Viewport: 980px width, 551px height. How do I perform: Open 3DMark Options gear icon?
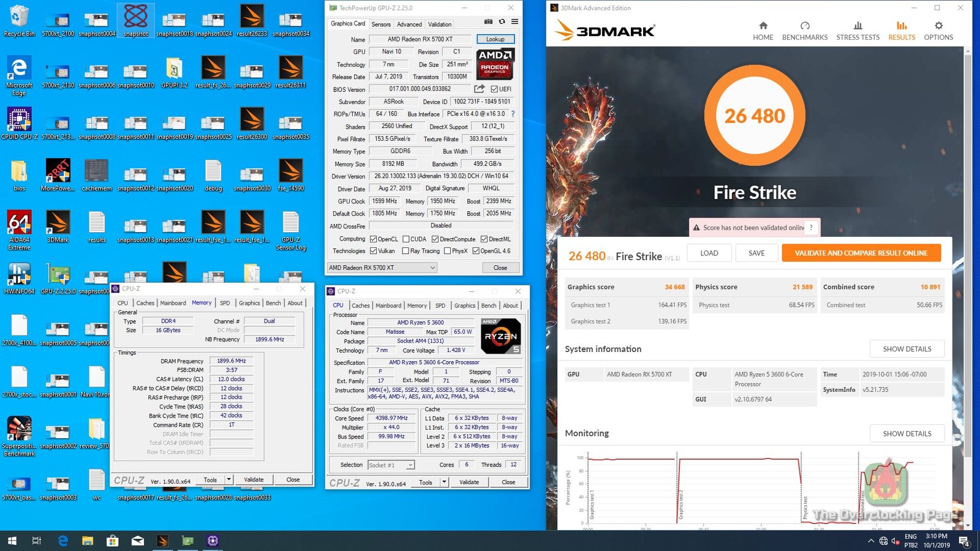click(938, 26)
